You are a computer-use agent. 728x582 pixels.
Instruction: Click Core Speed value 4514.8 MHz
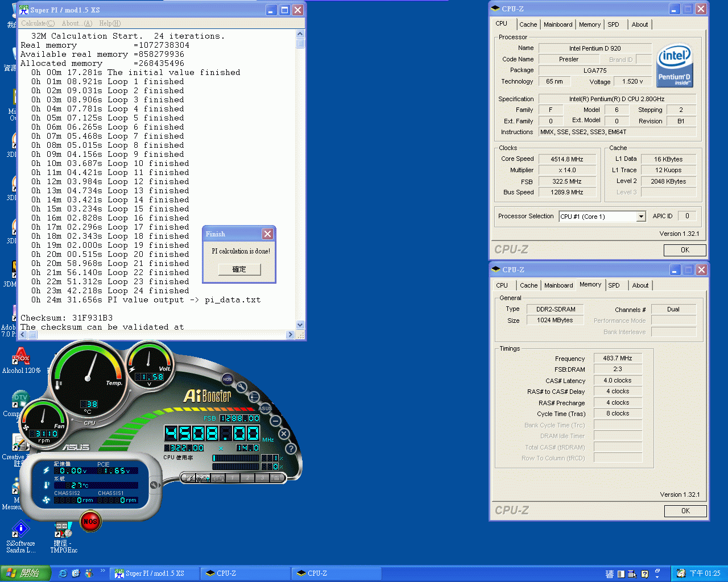coord(566,159)
